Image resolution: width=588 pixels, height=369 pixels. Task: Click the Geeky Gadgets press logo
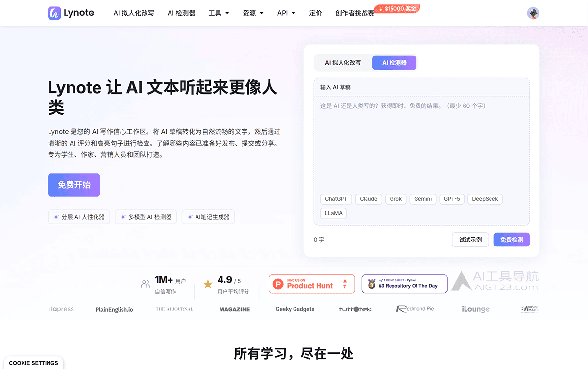[x=295, y=309]
